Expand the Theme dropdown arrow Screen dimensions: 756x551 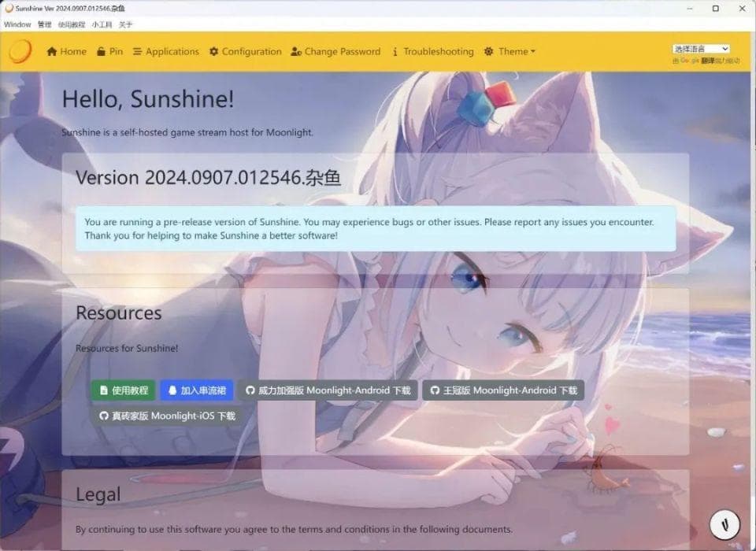(533, 52)
